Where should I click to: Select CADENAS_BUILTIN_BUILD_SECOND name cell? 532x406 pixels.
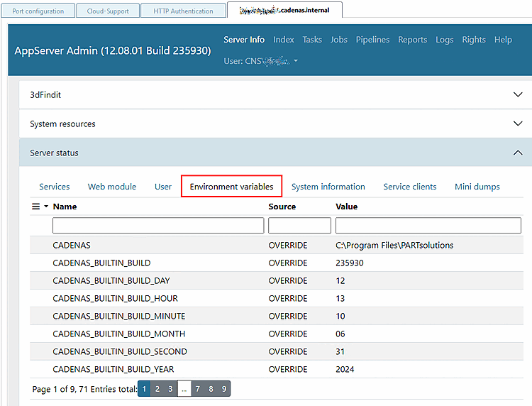120,351
